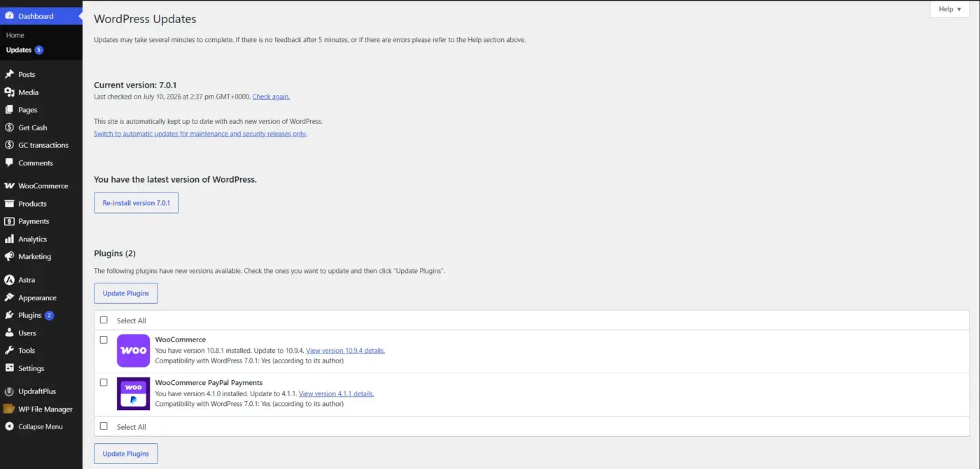This screenshot has width=980, height=469.
Task: Open the Appearance menu label
Action: [37, 297]
